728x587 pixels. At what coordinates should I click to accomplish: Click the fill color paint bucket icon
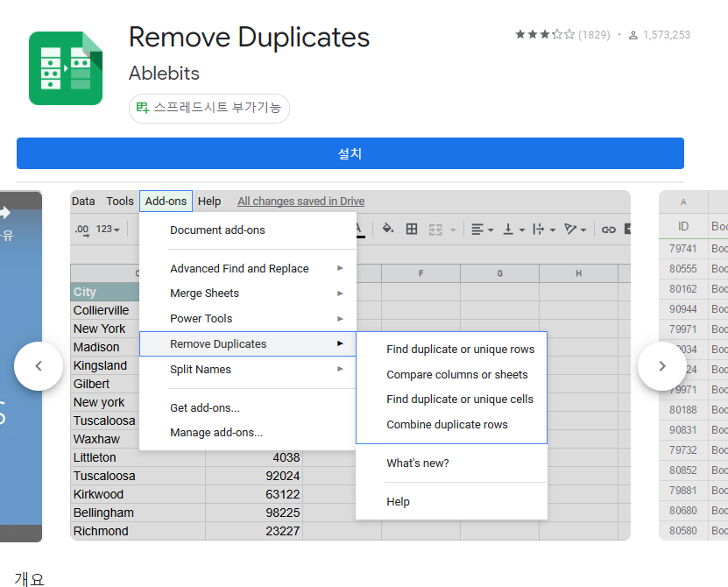tap(388, 229)
